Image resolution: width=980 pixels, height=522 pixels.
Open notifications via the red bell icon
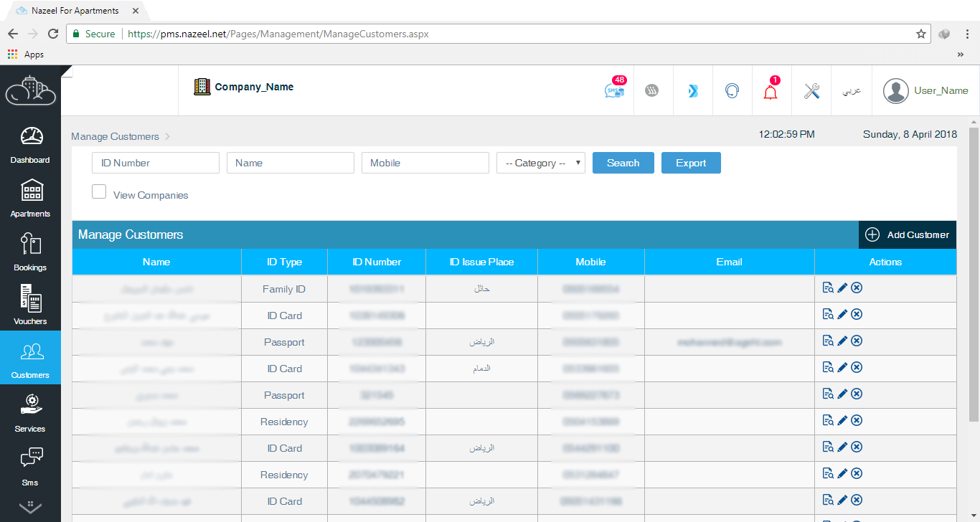(x=771, y=92)
